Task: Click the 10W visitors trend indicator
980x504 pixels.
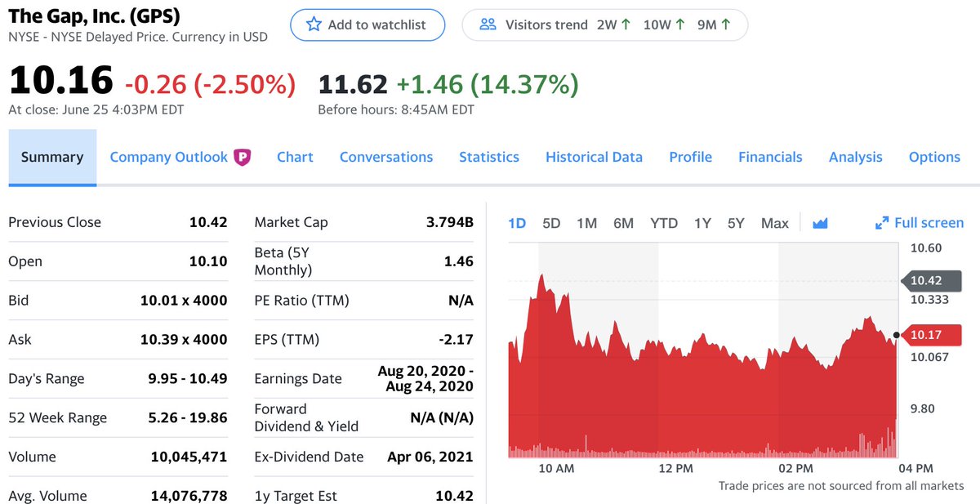Action: (663, 25)
